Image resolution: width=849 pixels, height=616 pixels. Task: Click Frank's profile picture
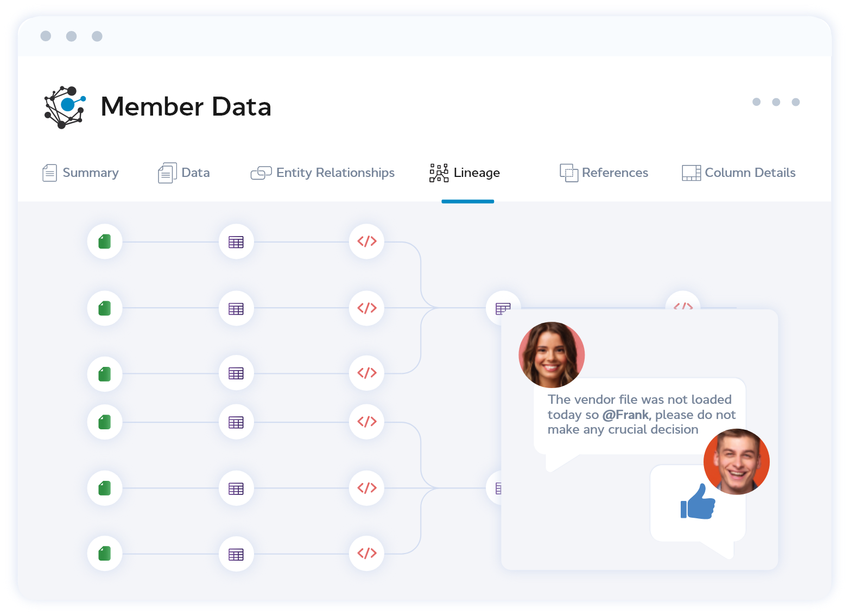tap(736, 462)
